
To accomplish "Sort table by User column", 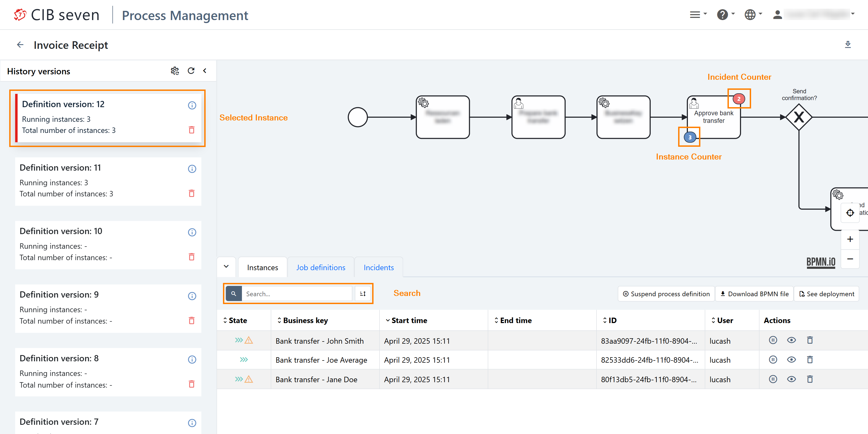I will (x=722, y=320).
